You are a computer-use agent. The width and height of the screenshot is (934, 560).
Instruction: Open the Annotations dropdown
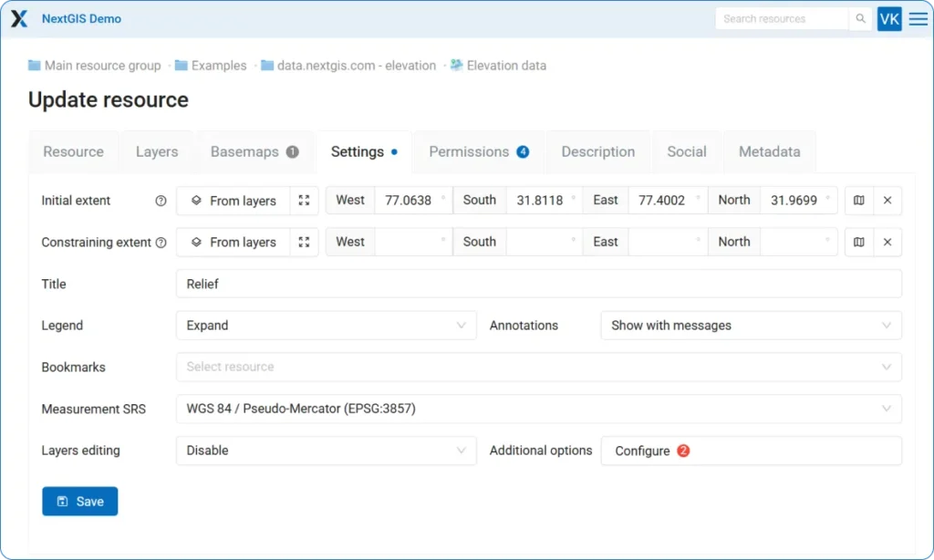click(x=751, y=326)
